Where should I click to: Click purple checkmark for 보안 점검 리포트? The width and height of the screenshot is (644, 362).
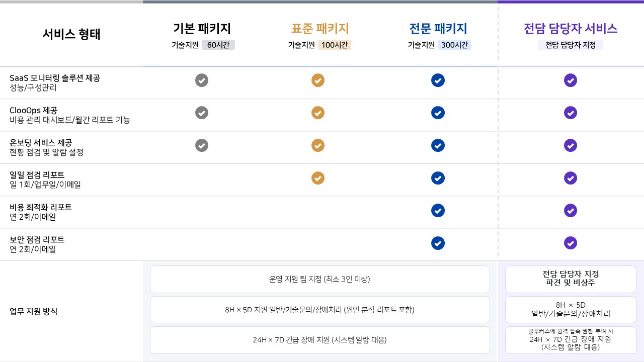tap(571, 243)
